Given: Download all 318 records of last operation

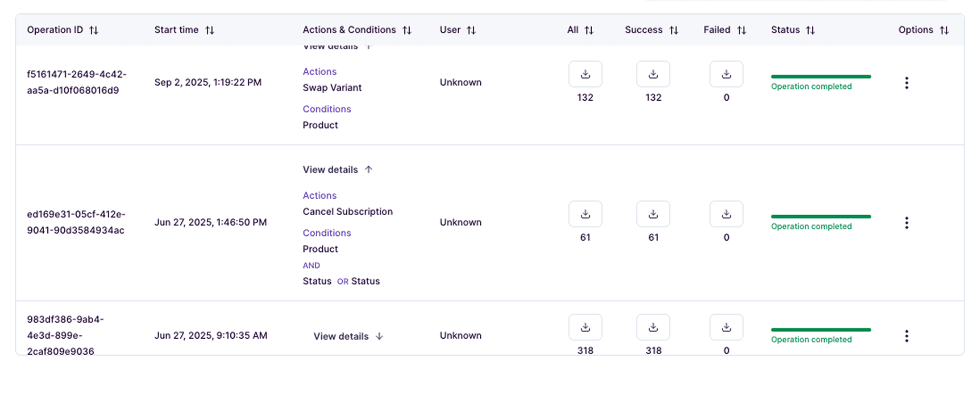Looking at the screenshot, I should click(x=585, y=327).
